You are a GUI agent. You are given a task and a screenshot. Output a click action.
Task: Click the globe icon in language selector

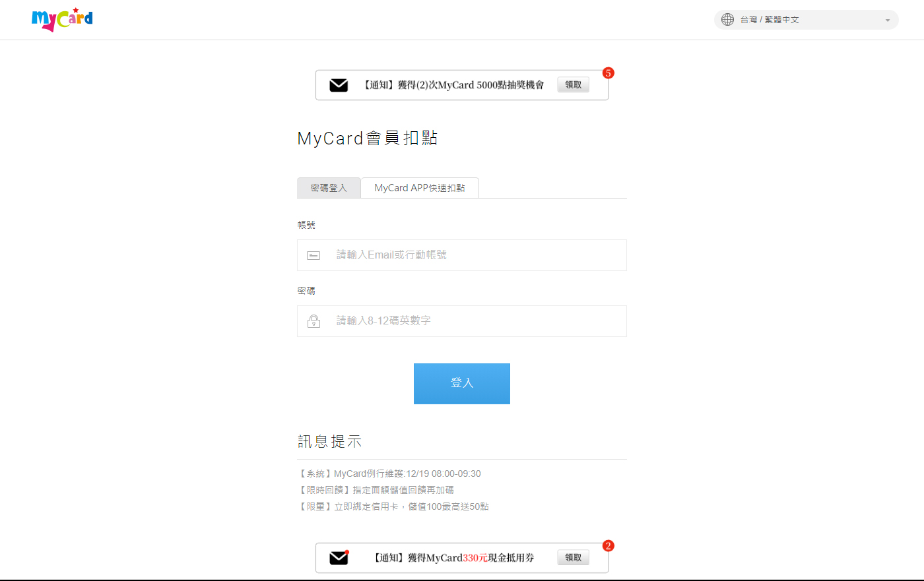[x=727, y=20]
